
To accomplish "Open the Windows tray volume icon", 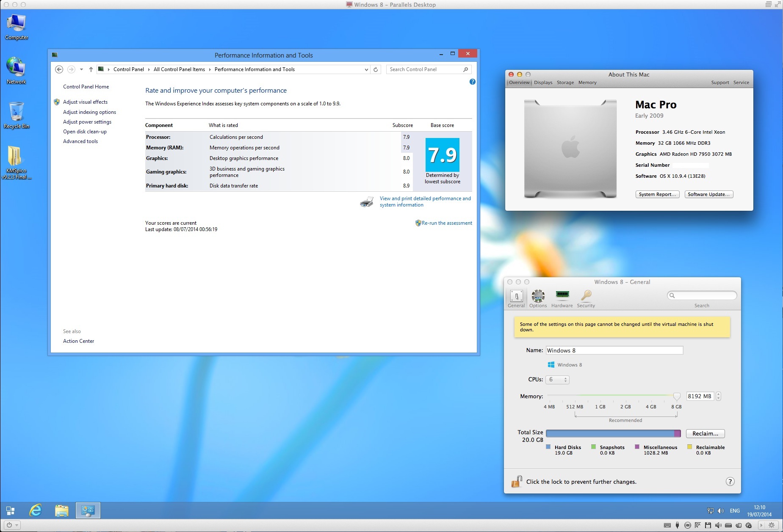I will pyautogui.click(x=721, y=511).
